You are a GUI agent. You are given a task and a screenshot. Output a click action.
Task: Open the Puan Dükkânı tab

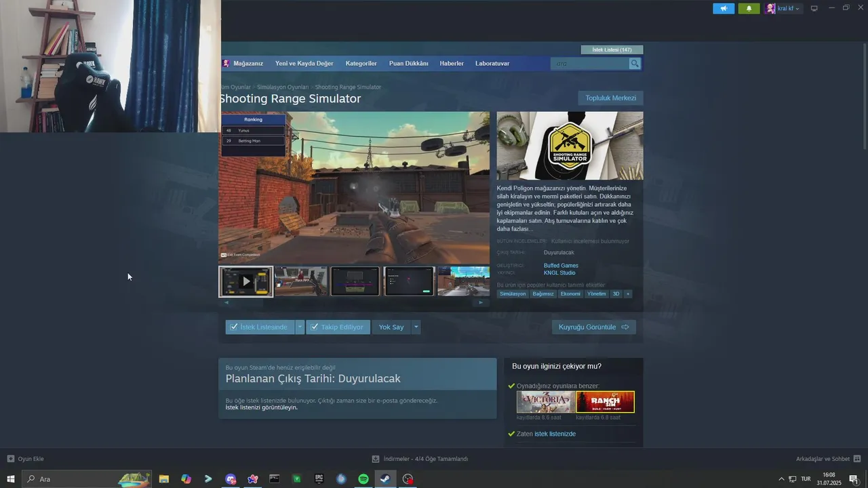coord(408,63)
